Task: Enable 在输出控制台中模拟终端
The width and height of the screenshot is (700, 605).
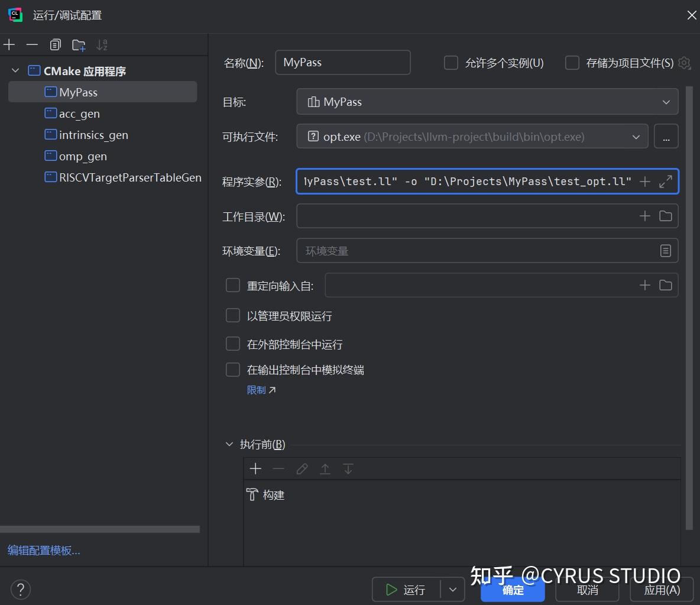Action: (x=232, y=370)
